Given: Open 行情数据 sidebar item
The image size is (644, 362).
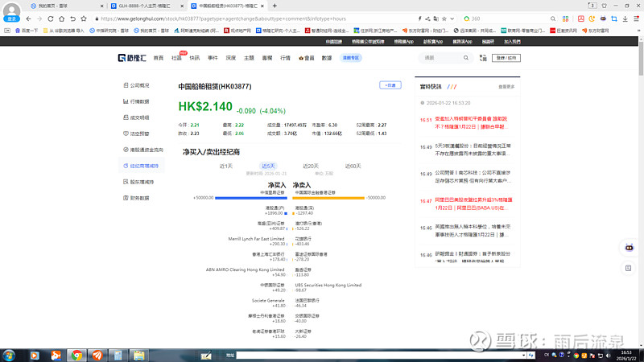Looking at the screenshot, I should tap(139, 101).
